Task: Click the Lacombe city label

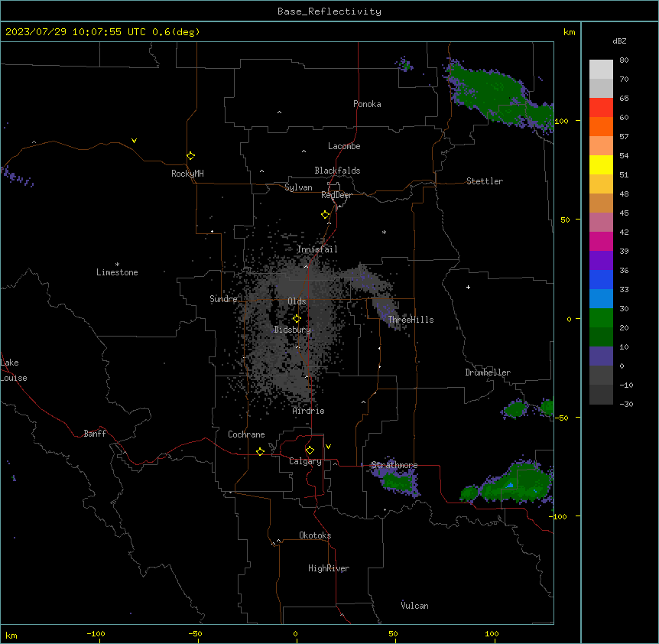Action: [344, 146]
